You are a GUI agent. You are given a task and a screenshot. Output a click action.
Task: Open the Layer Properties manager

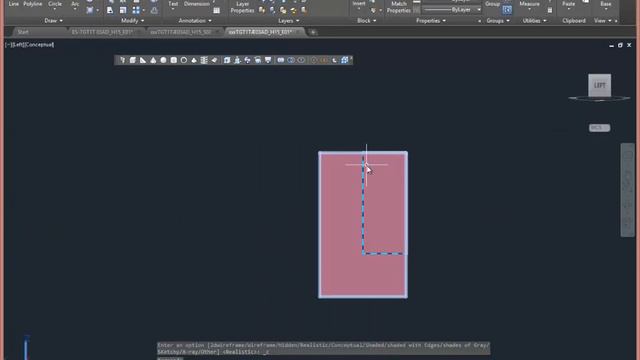pyautogui.click(x=242, y=7)
